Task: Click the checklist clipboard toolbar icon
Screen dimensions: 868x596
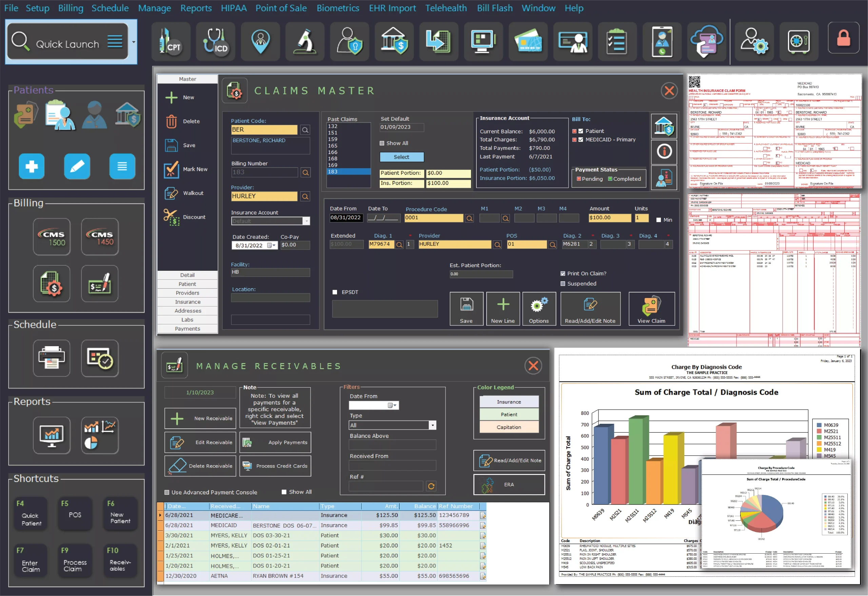Action: 617,41
